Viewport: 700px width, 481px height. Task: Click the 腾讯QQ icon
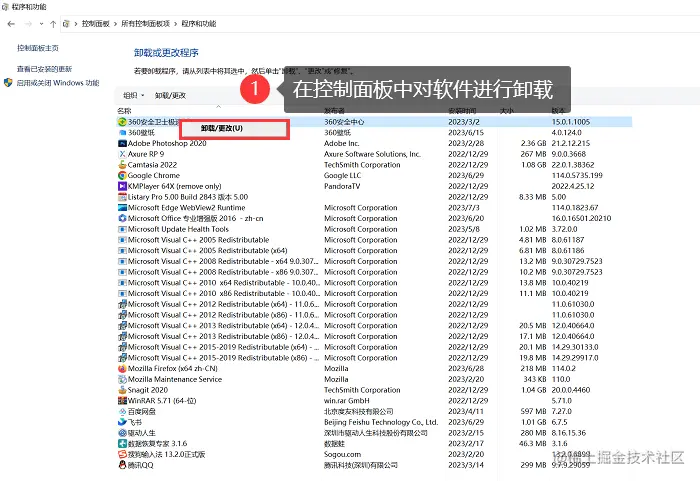122,465
